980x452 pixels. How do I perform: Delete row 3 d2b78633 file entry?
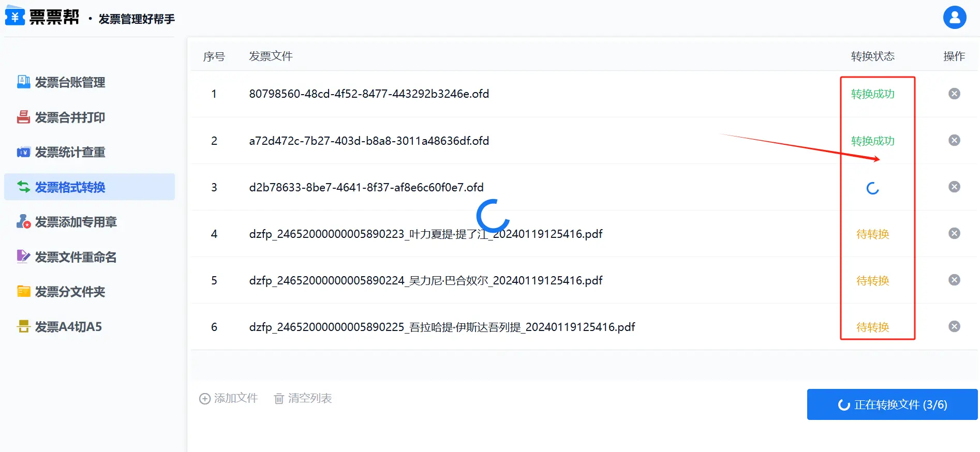point(954,187)
